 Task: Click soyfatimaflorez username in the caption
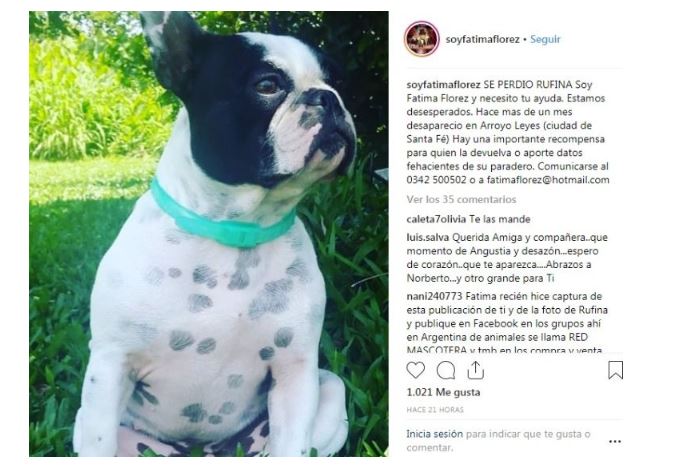tap(443, 85)
